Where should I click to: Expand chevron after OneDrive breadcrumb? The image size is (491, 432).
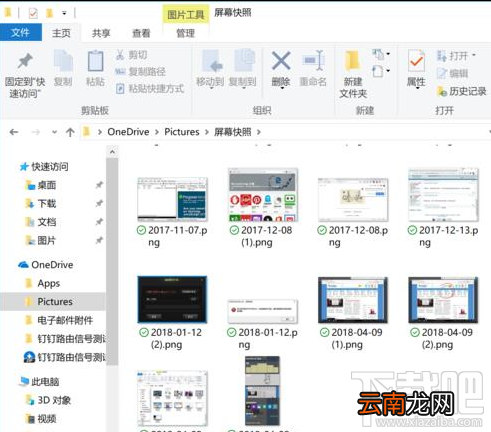[157, 132]
